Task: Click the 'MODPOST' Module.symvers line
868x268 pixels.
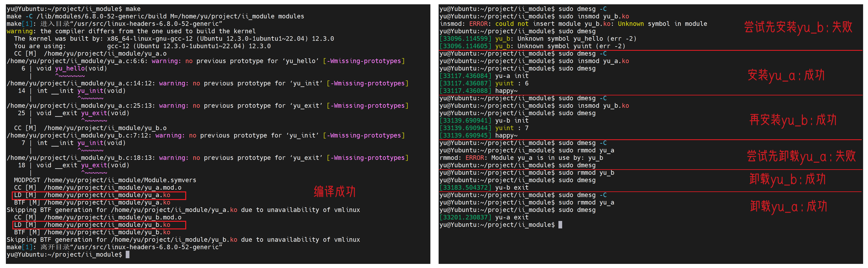Action: (104, 180)
